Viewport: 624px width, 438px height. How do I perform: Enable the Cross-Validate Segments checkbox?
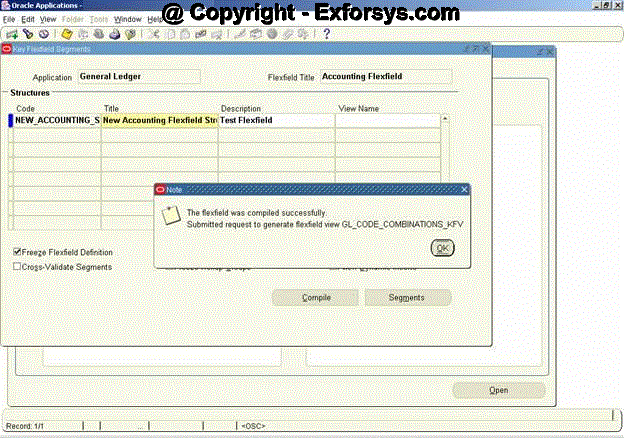tap(17, 267)
